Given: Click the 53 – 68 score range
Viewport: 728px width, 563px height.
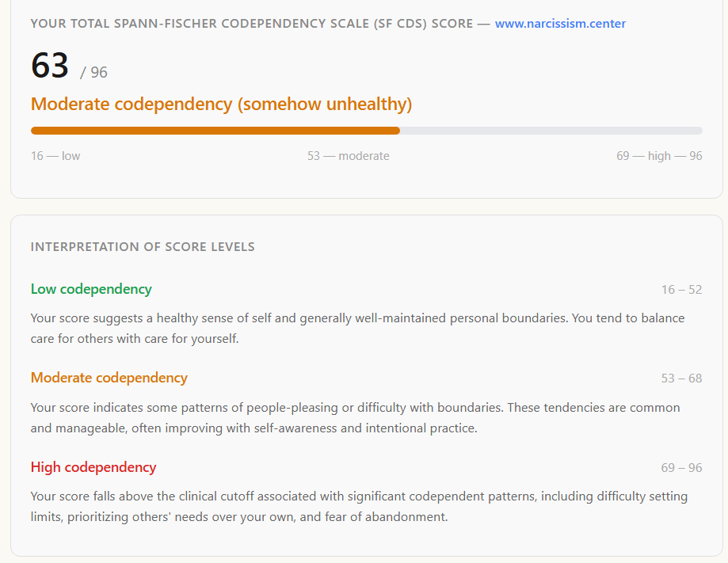Looking at the screenshot, I should point(681,379).
